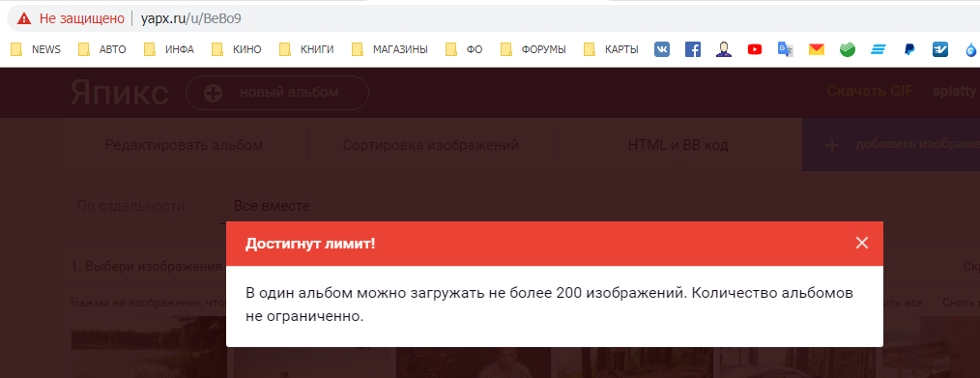Viewport: 980px width, 378px height.
Task: Click the 200 images limit message text
Action: [549, 305]
